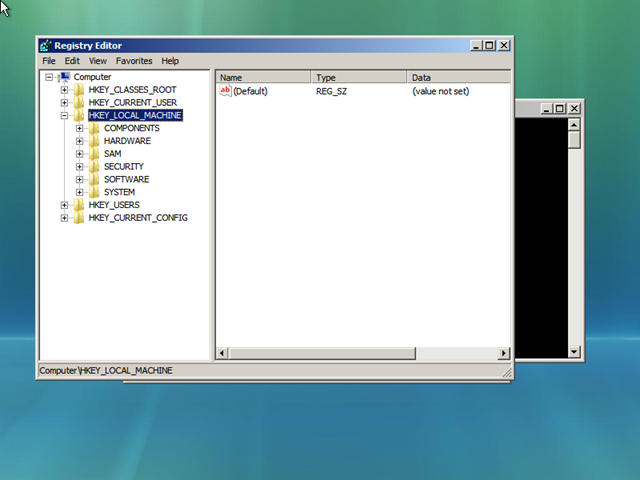640x480 pixels.
Task: Click status bar path Computer\HKEY_LOCAL_MACHINE
Action: click(106, 370)
